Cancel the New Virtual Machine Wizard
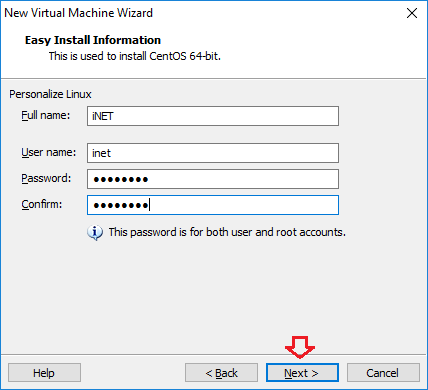The image size is (428, 390). coord(383,372)
